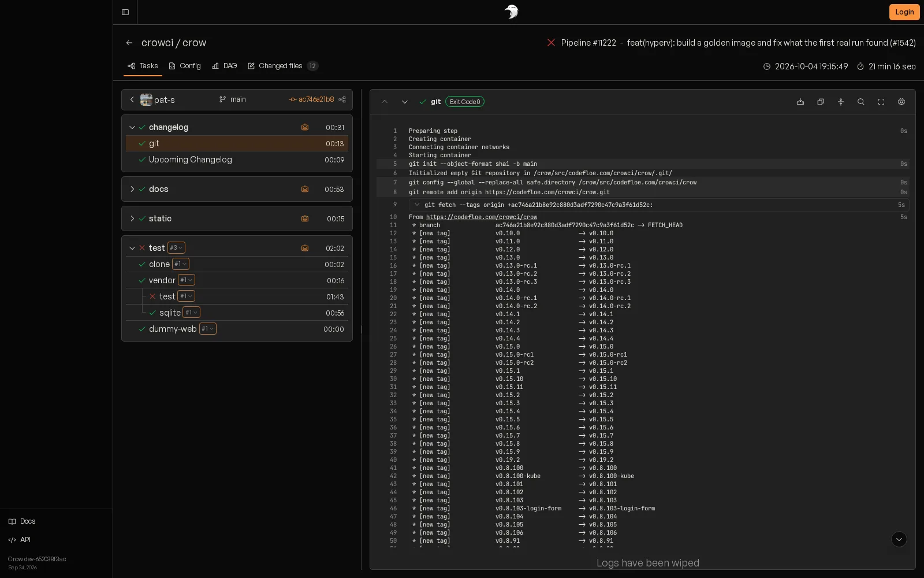
Task: Download the git step log
Action: 800,102
